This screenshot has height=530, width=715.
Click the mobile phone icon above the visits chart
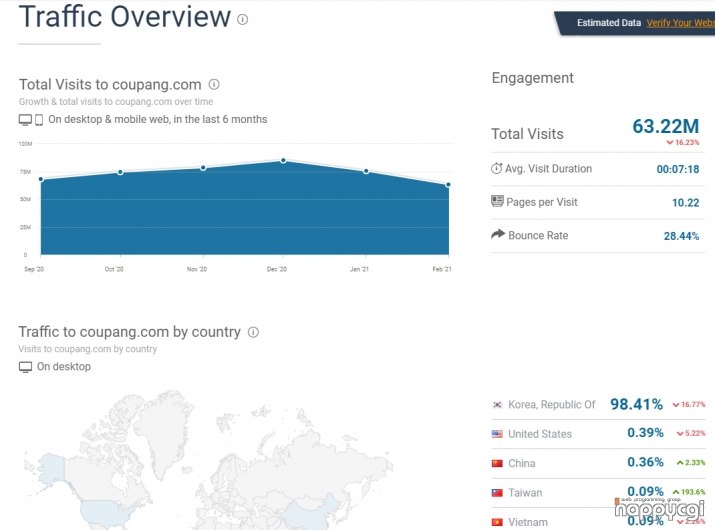click(39, 120)
